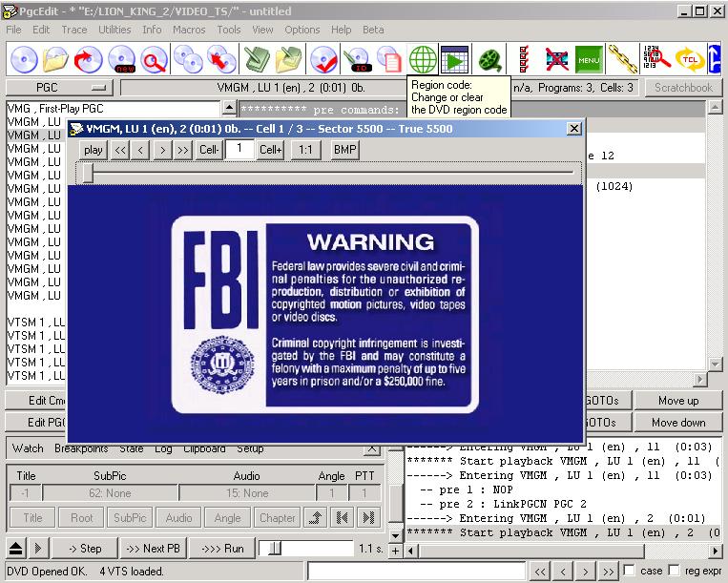
Task: Switch to the Watch tab
Action: pos(28,448)
